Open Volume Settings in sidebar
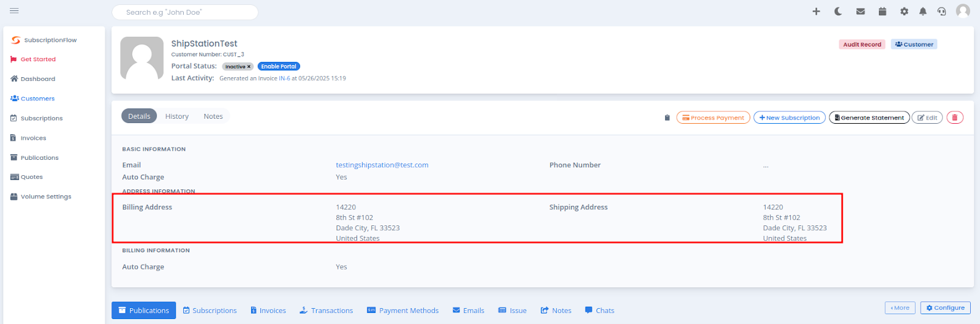This screenshot has width=980, height=324. coord(41,197)
